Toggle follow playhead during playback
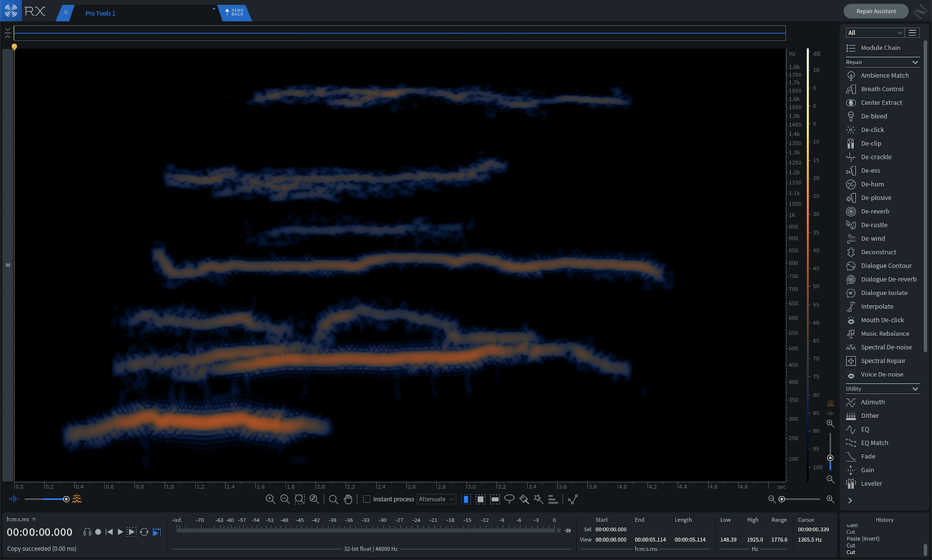Screen dimensions: 932x560 [x=156, y=532]
